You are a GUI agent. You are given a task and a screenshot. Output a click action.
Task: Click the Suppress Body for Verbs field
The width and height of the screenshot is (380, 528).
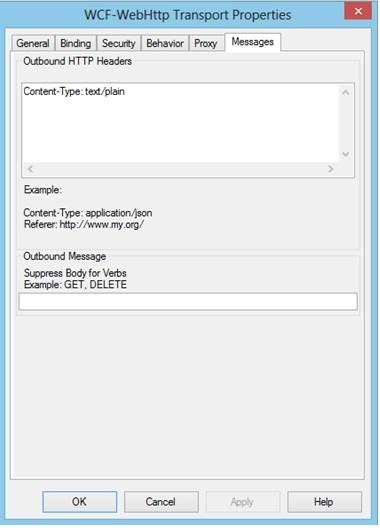tap(188, 301)
